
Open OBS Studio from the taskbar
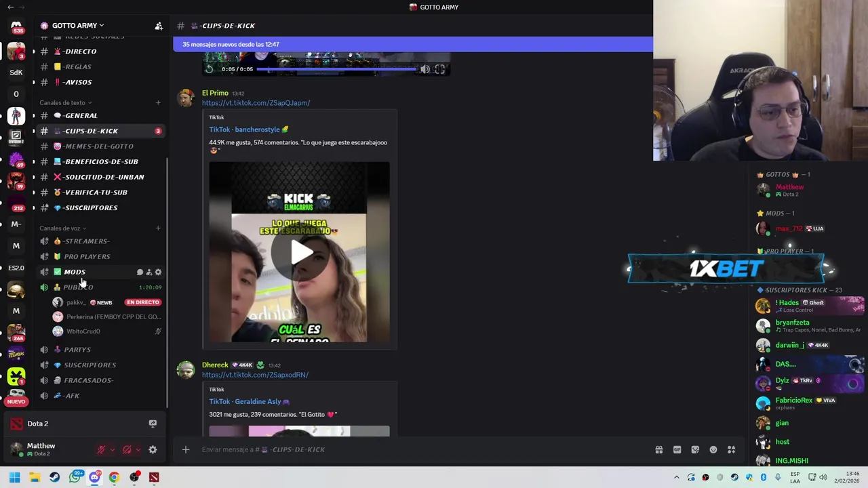(x=134, y=477)
